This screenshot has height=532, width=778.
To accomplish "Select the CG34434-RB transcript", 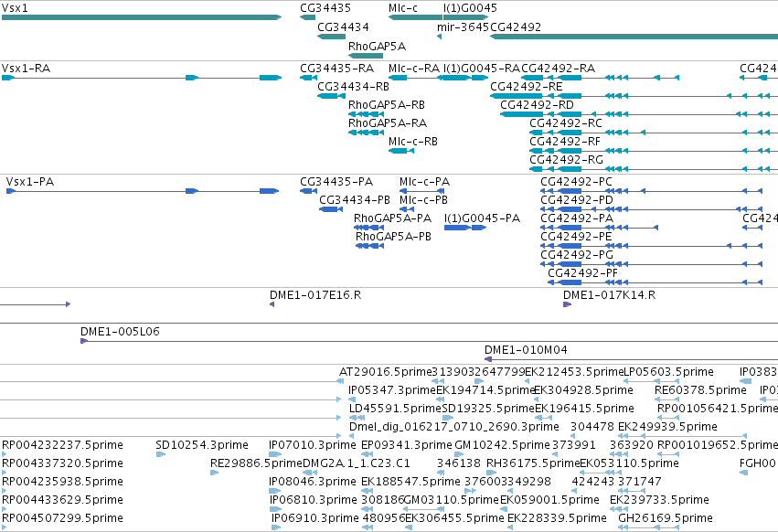I will (x=331, y=96).
